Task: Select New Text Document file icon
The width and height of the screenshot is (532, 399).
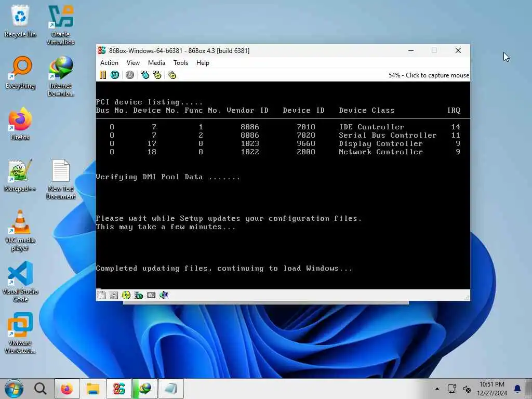Action: point(60,179)
